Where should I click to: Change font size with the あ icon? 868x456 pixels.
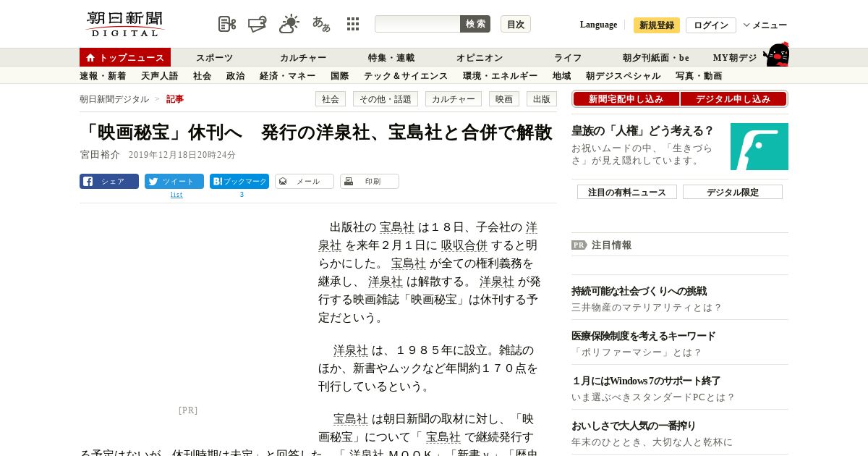[x=321, y=24]
